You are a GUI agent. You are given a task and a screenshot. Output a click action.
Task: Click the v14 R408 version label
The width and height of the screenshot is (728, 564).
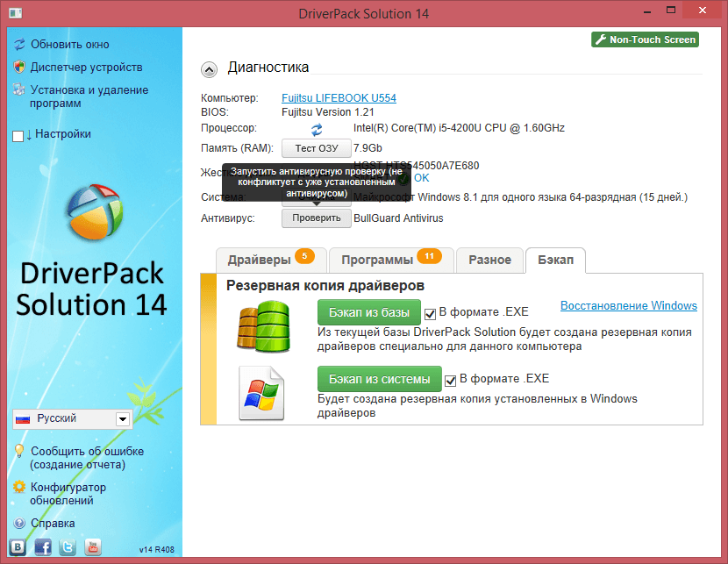[x=157, y=550]
